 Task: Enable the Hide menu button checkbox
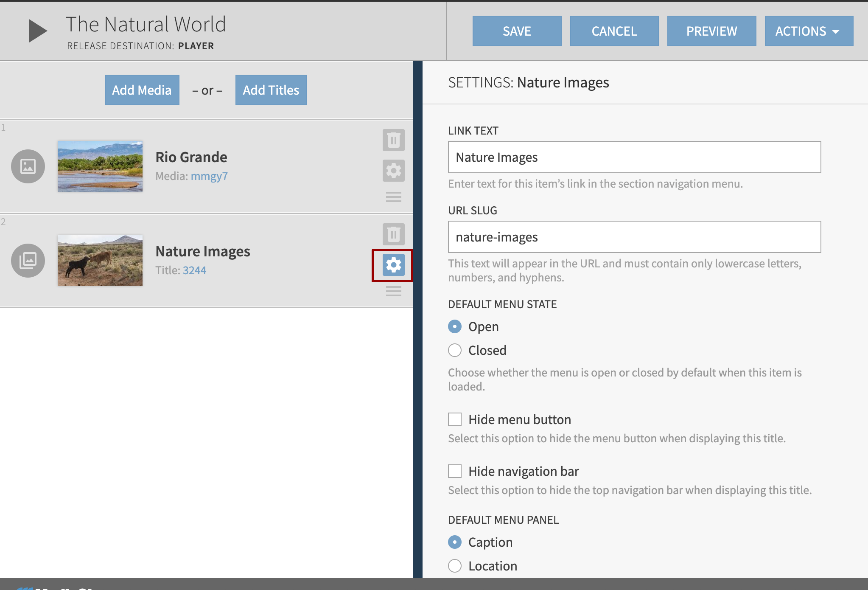pos(455,419)
